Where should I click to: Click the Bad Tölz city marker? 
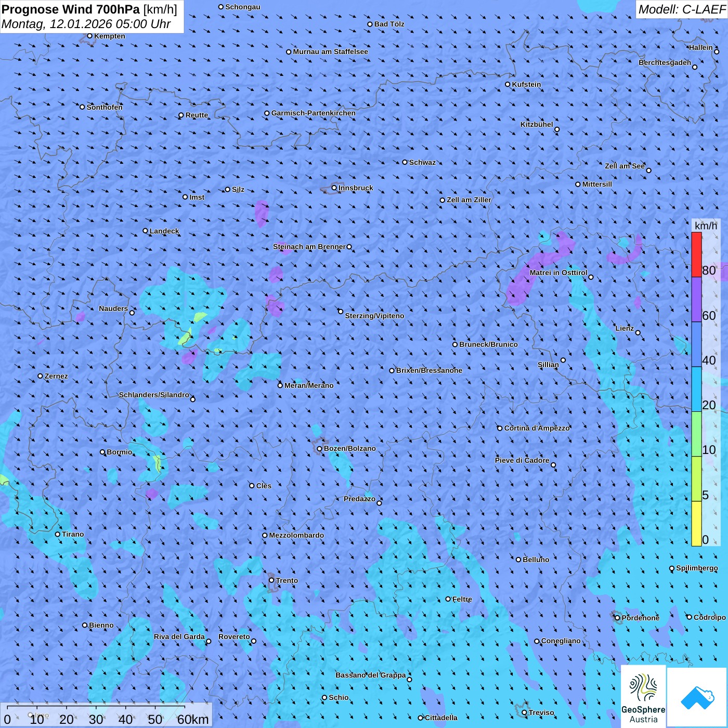coord(370,24)
